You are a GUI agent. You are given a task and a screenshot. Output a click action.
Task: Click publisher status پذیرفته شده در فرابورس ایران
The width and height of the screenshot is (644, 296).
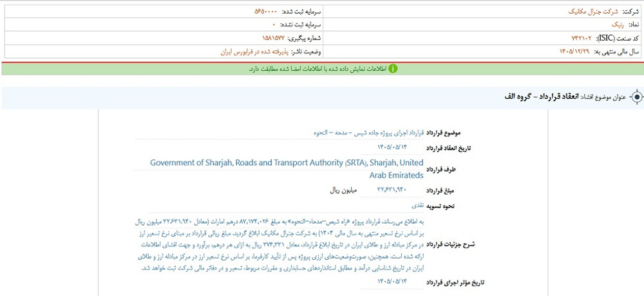pyautogui.click(x=254, y=52)
